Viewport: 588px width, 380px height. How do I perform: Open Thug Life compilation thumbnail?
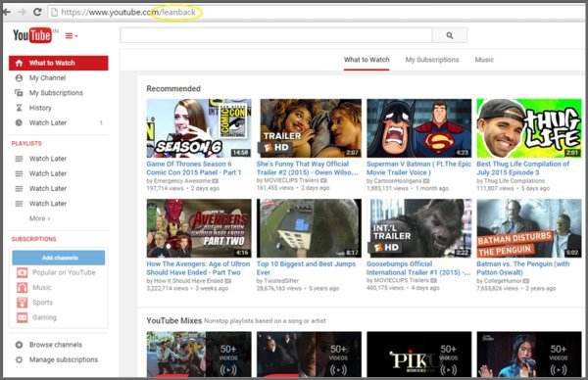coord(529,128)
